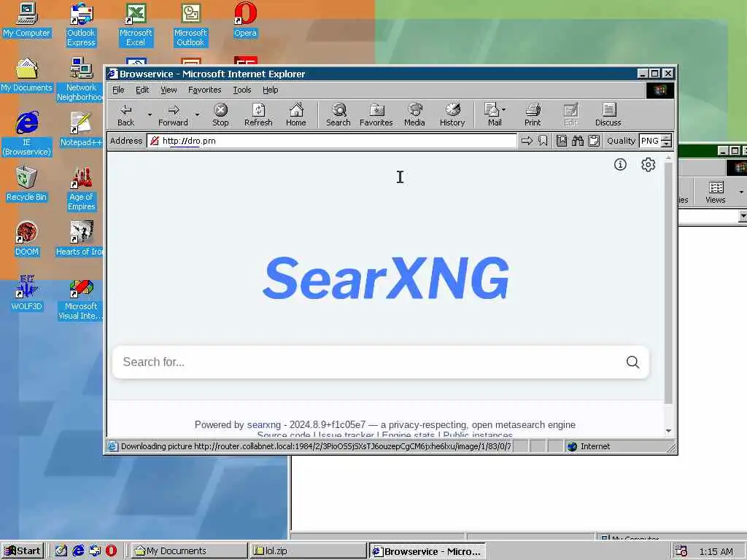Viewport: 747px width, 560px height.
Task: Decrease Quality with the down spinner
Action: click(x=667, y=144)
